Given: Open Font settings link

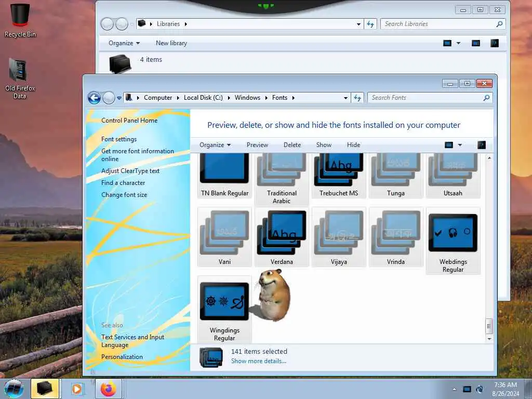Looking at the screenshot, I should [119, 139].
